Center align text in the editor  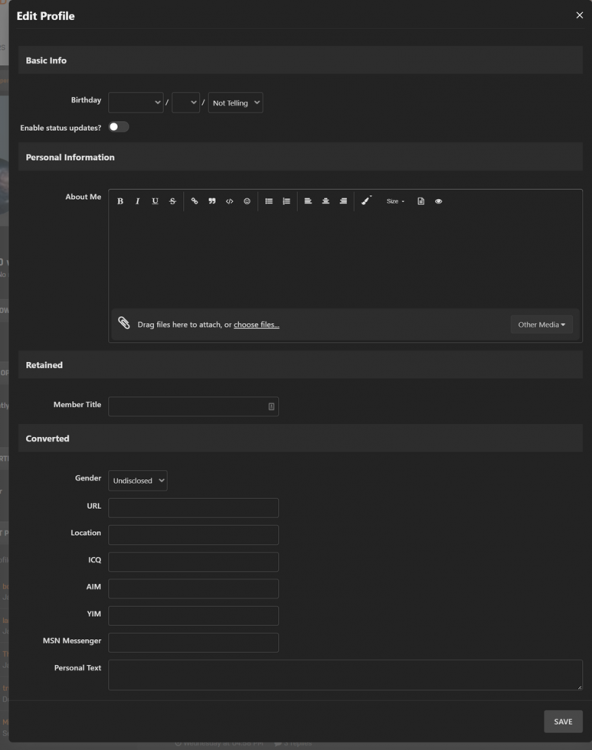tap(326, 201)
